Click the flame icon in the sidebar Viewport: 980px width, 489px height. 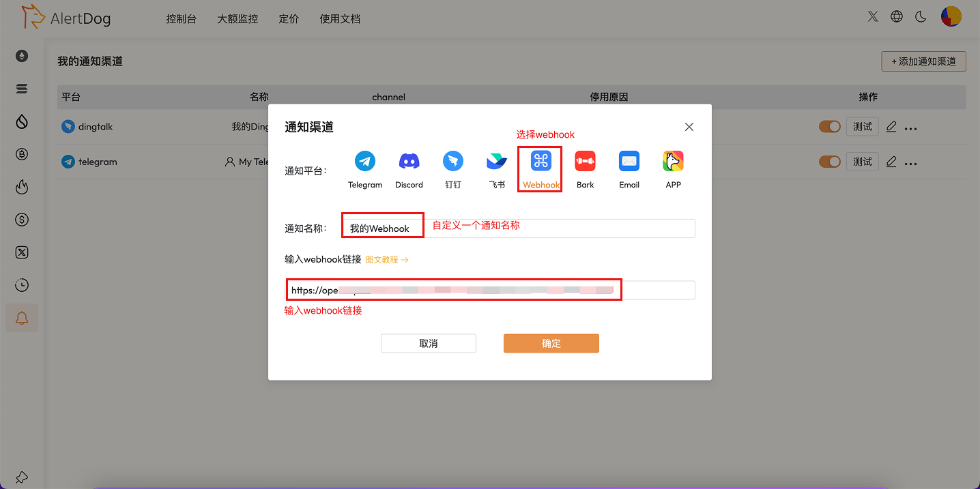(21, 187)
